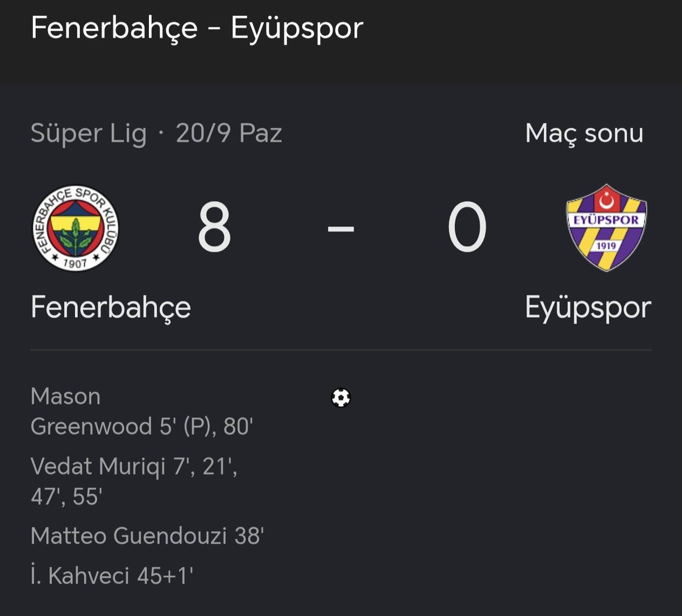Select scorer Matteo Guendouzi 38'
682x616 pixels.
[x=147, y=536]
